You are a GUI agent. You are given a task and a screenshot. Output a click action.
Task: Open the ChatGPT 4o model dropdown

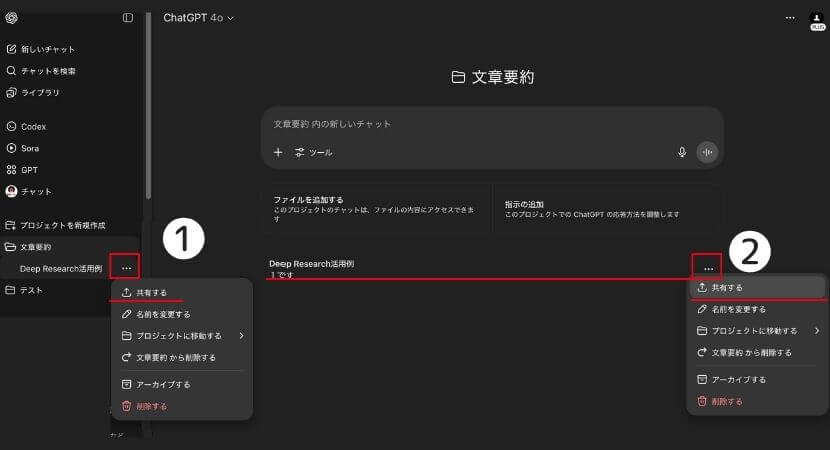click(x=199, y=17)
